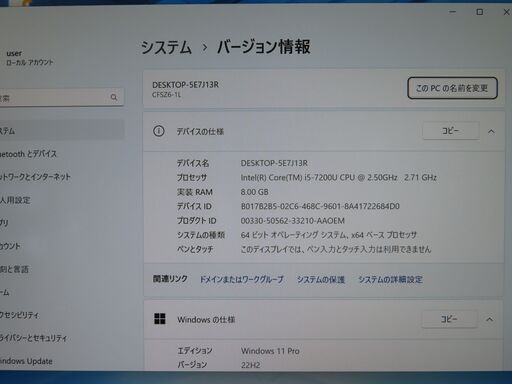Screen dimensions: 512x384
Task: Collapse the Windows specifications section chevron
Action: 489,319
